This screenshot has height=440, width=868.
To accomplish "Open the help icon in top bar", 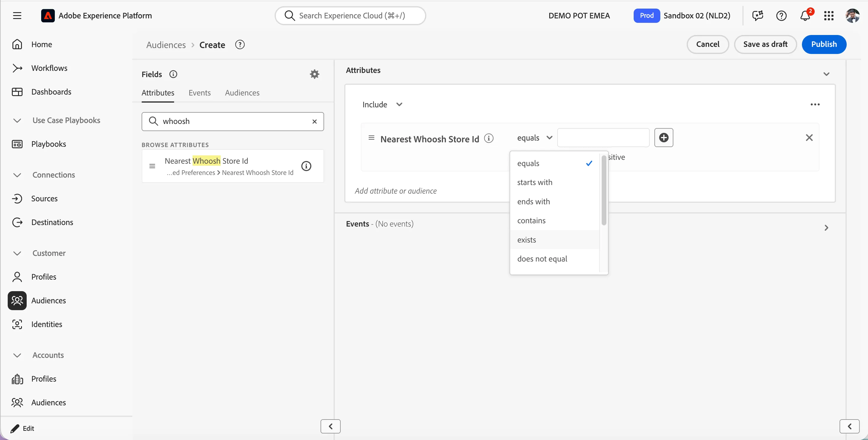I will [x=781, y=15].
